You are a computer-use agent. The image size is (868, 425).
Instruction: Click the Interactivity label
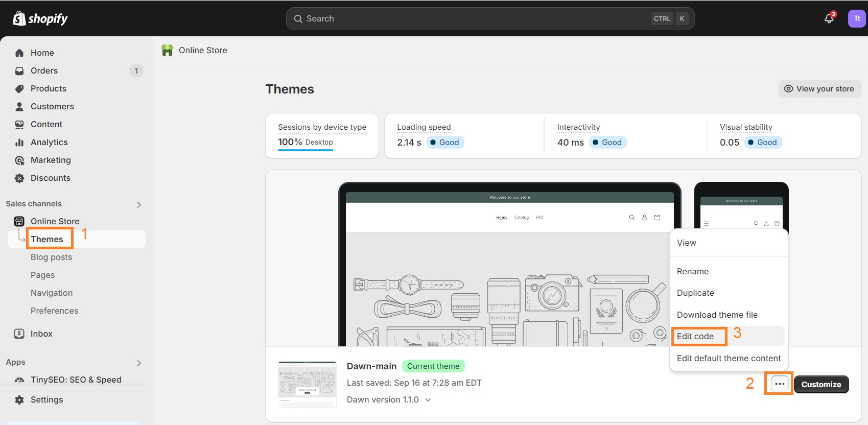tap(578, 127)
